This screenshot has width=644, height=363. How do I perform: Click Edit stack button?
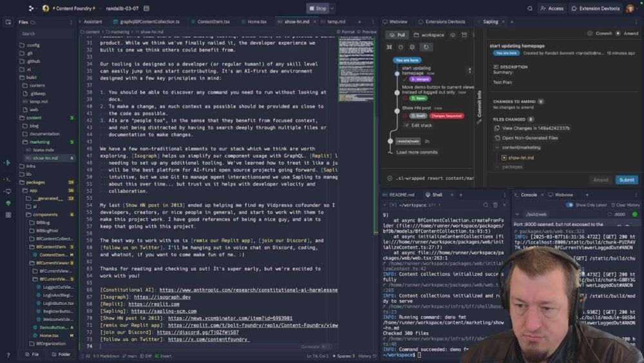418,125
